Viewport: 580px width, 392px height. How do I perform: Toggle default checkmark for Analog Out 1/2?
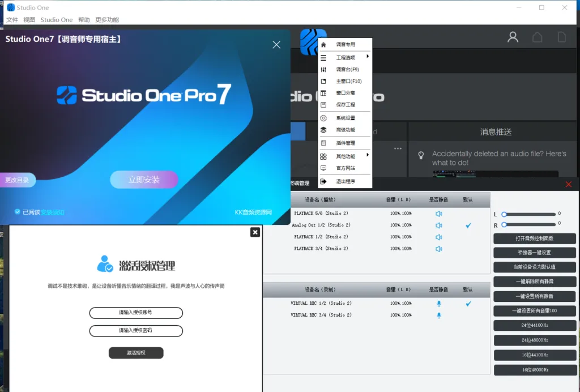(x=468, y=225)
